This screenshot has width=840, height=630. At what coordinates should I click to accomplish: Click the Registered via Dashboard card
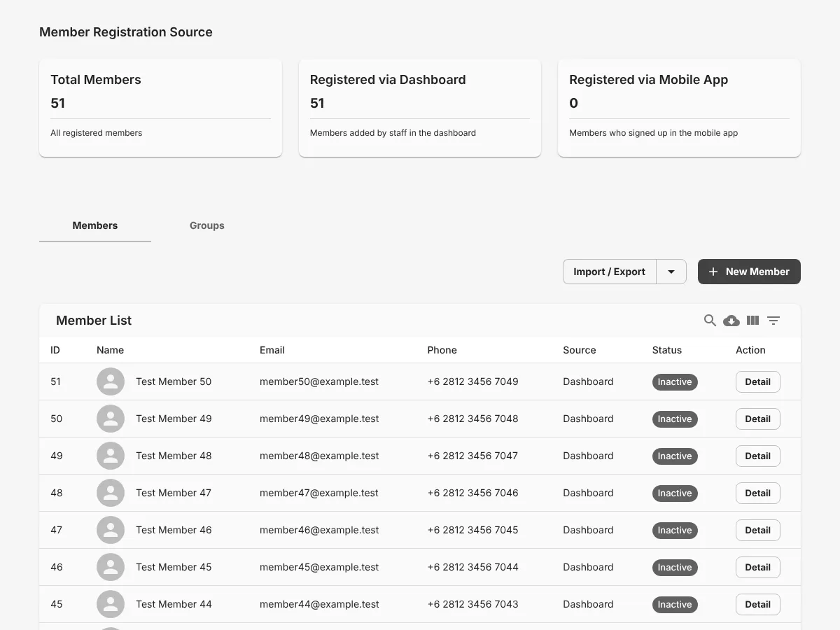(420, 108)
